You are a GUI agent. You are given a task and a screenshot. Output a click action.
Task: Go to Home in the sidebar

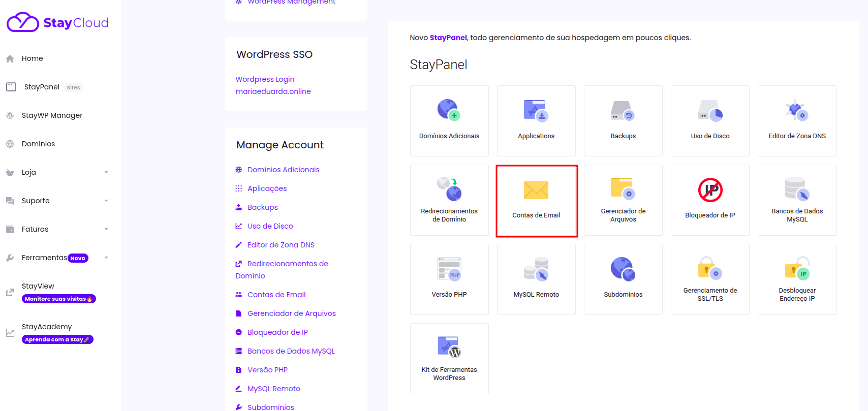point(33,58)
